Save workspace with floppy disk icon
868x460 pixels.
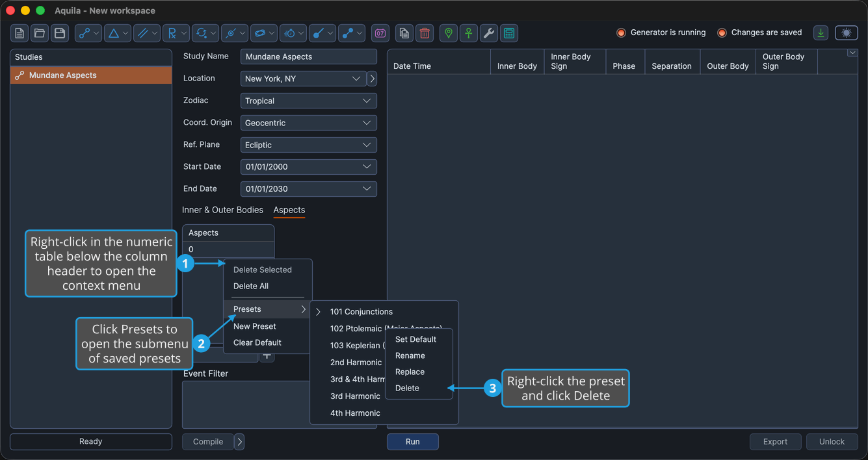tap(60, 33)
